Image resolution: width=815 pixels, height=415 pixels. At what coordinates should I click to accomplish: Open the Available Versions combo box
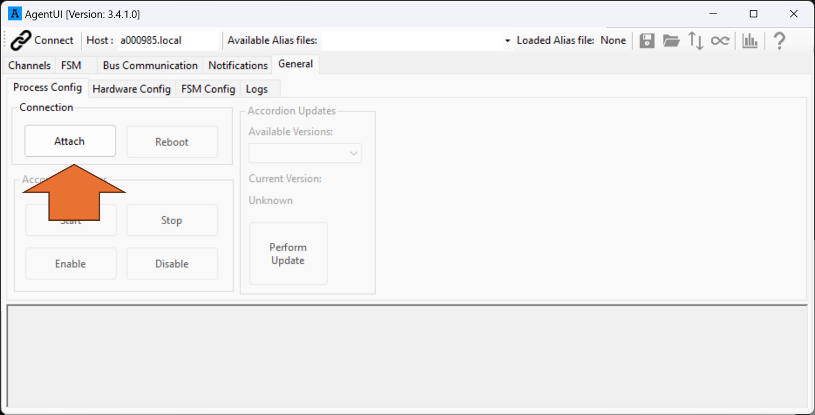pos(305,153)
